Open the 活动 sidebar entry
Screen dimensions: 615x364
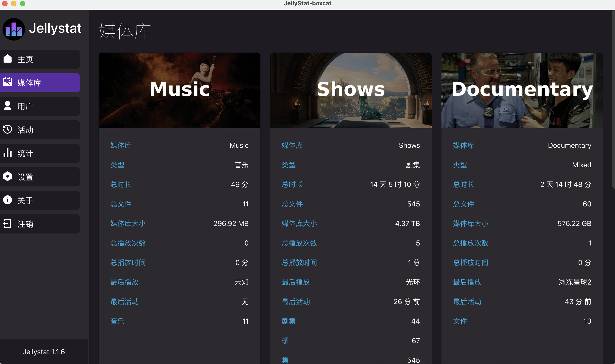(40, 130)
